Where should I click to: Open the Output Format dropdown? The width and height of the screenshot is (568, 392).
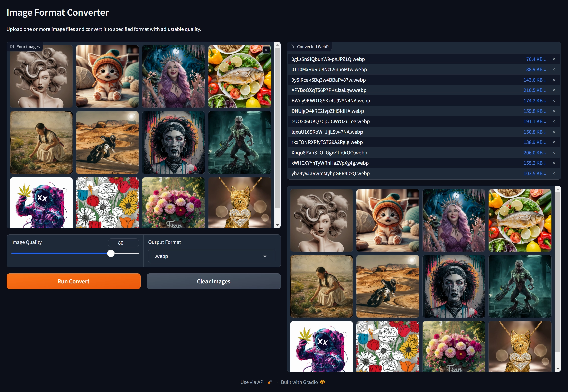(x=212, y=256)
